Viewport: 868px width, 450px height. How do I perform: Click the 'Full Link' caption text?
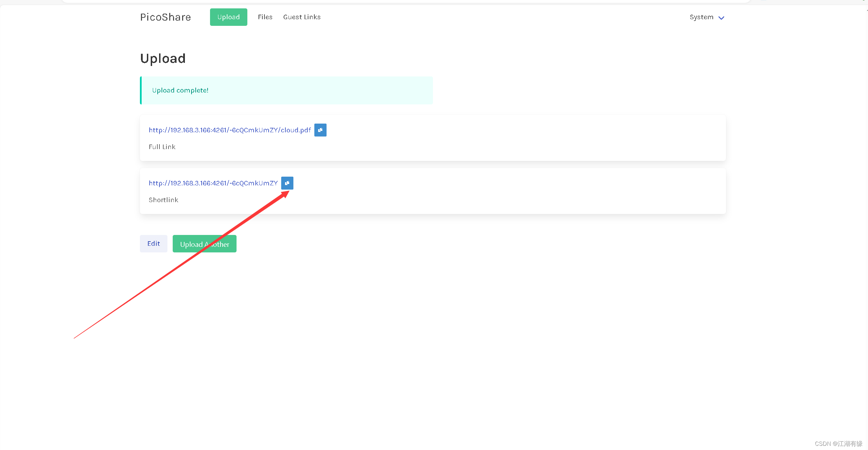(162, 147)
